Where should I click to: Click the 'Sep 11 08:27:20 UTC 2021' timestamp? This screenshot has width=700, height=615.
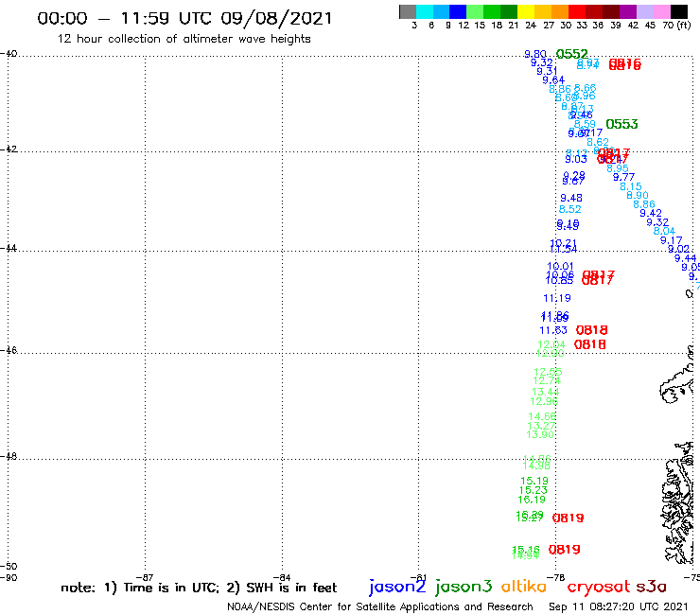(619, 606)
